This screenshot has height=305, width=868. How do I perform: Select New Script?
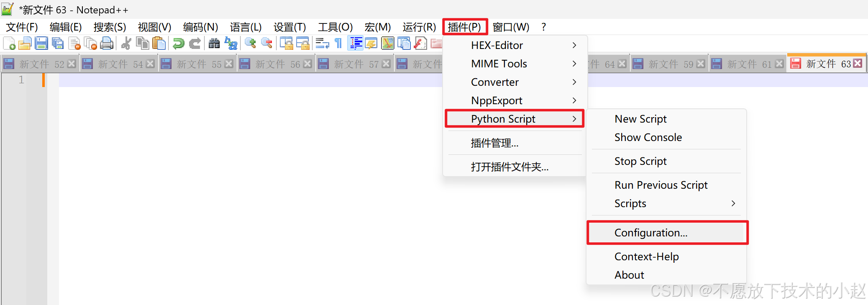point(667,119)
